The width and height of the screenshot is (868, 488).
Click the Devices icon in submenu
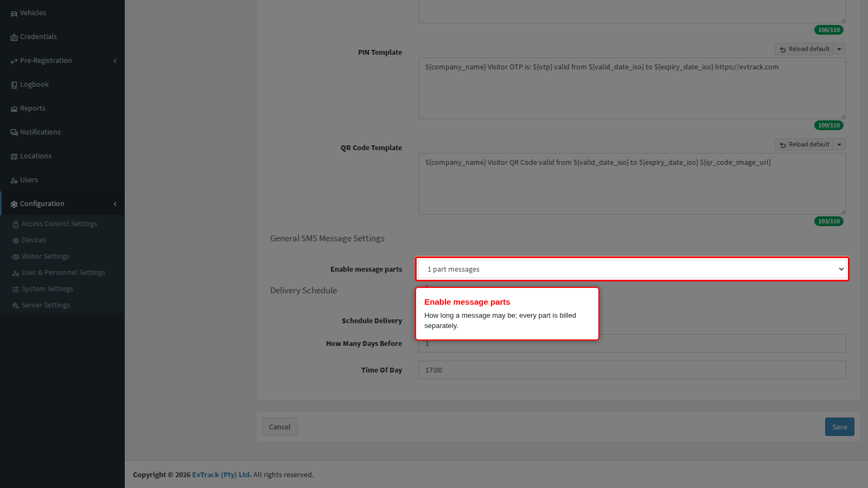click(16, 241)
